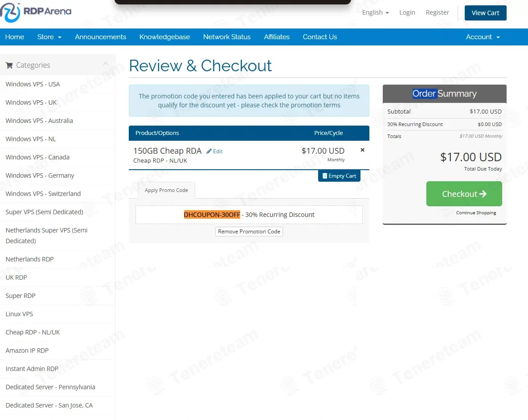The height and width of the screenshot is (420, 528).
Task: Collapse the Categories panel chevron
Action: pyautogui.click(x=106, y=65)
